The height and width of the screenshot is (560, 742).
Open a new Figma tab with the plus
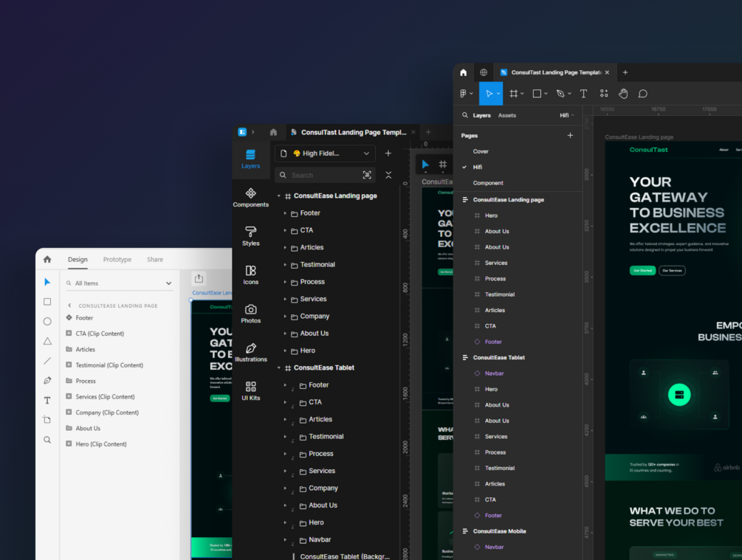pos(625,72)
